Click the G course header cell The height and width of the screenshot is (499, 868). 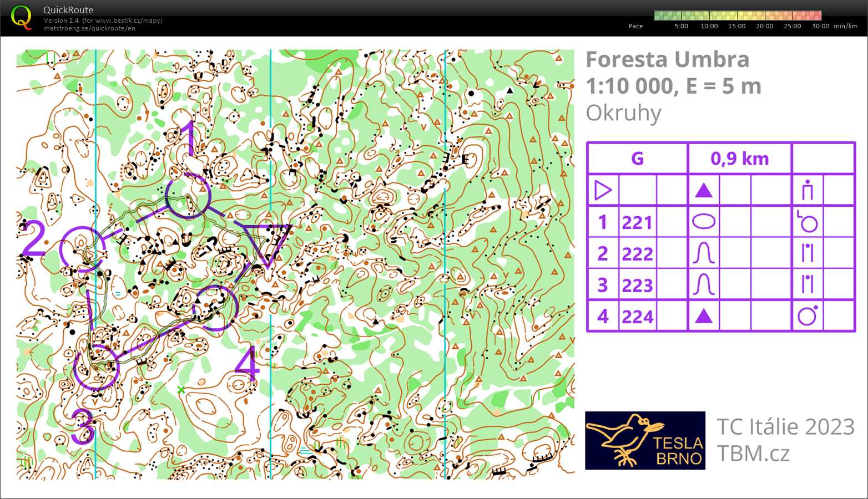point(637,158)
